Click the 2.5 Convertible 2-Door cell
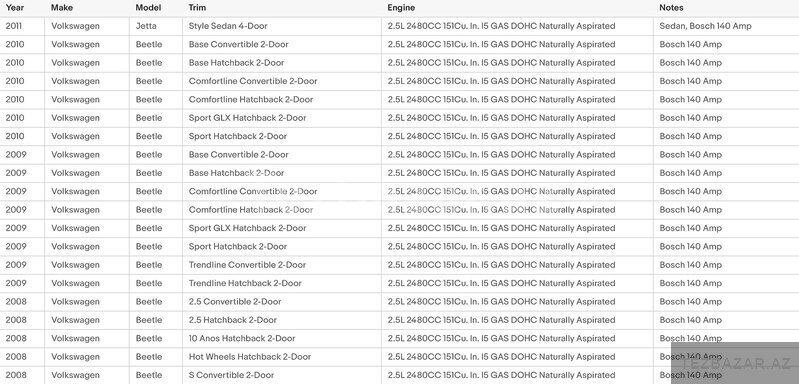The width and height of the screenshot is (799, 384). pos(235,301)
